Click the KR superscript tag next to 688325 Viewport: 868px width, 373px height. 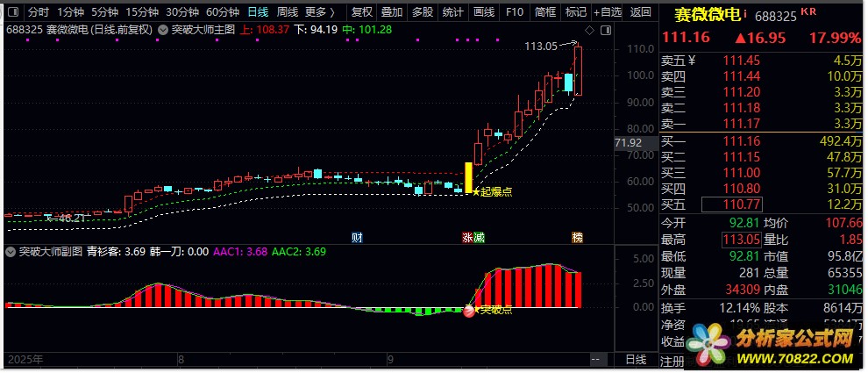[x=808, y=11]
